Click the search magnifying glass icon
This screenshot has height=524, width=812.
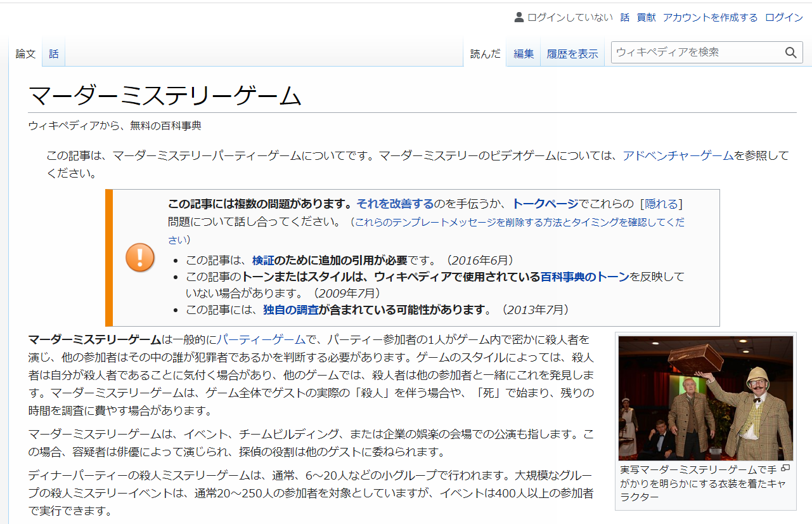click(x=790, y=53)
